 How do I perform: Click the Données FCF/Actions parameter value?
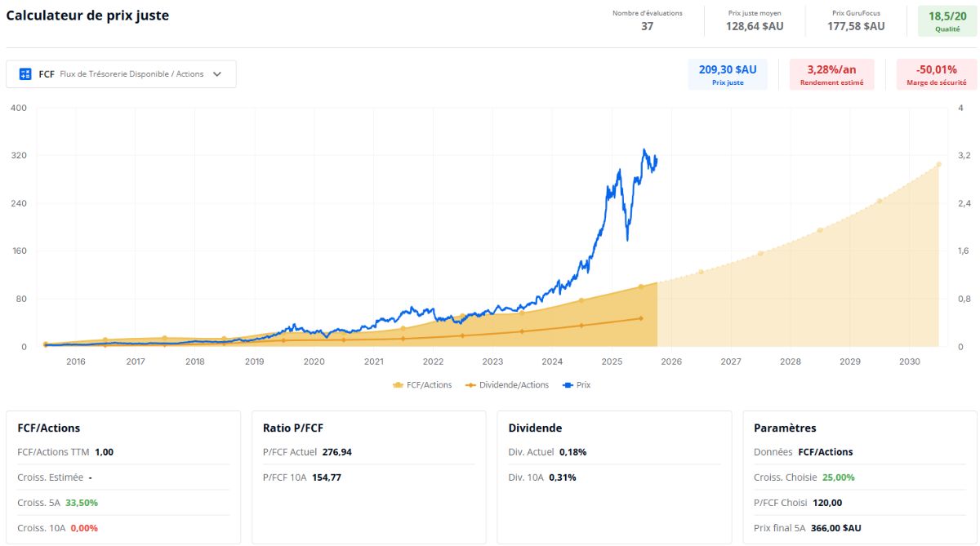click(x=825, y=452)
